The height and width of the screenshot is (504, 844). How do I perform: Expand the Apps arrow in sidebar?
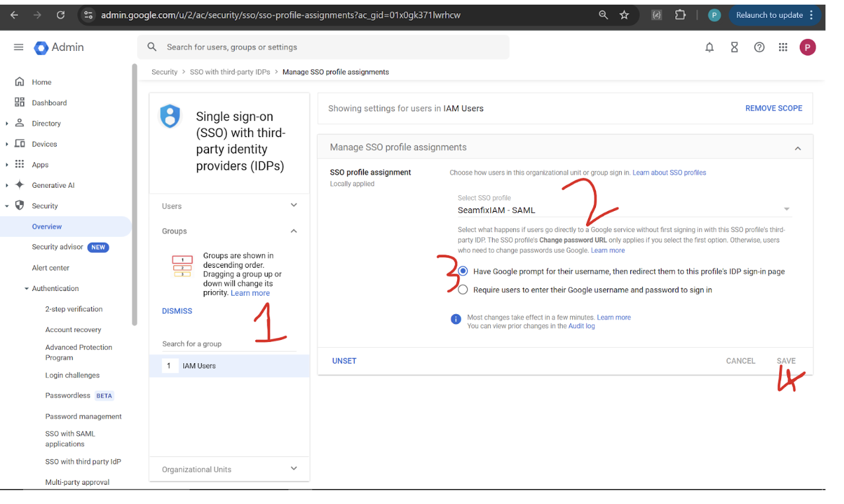tap(7, 165)
